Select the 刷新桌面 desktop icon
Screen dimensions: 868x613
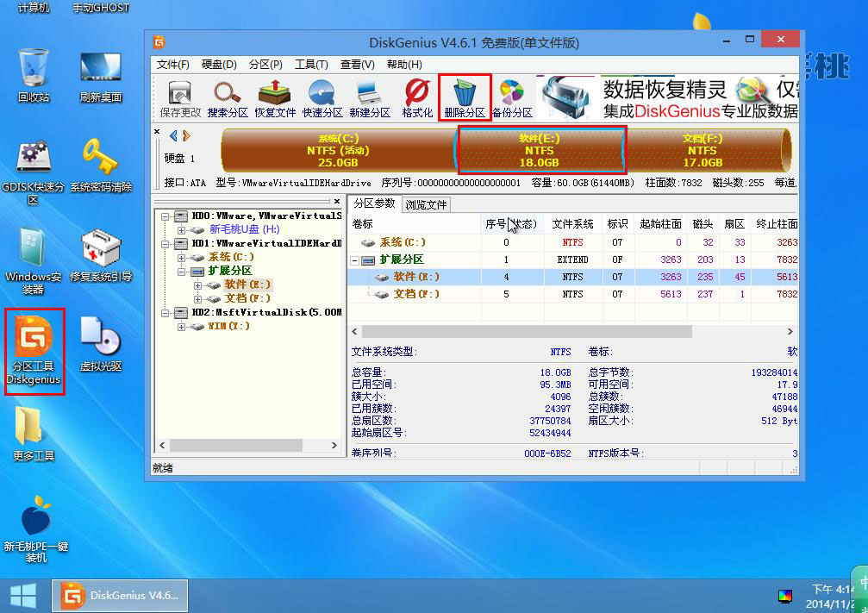(x=101, y=76)
